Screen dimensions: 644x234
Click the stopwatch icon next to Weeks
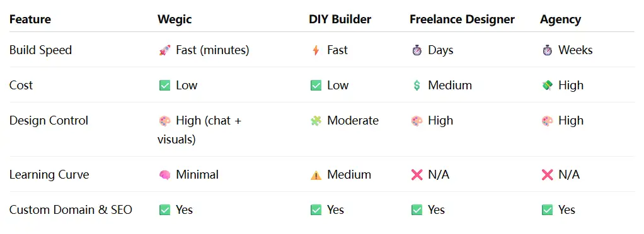tap(547, 50)
